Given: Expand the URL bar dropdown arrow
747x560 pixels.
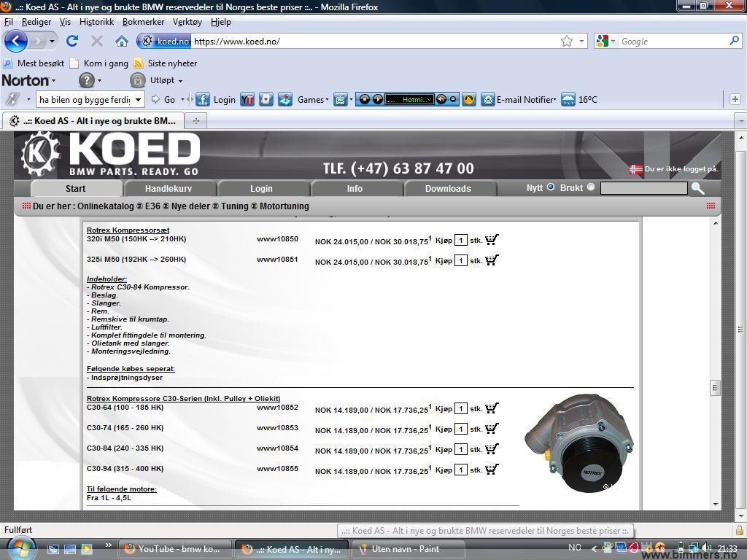Looking at the screenshot, I should click(581, 42).
